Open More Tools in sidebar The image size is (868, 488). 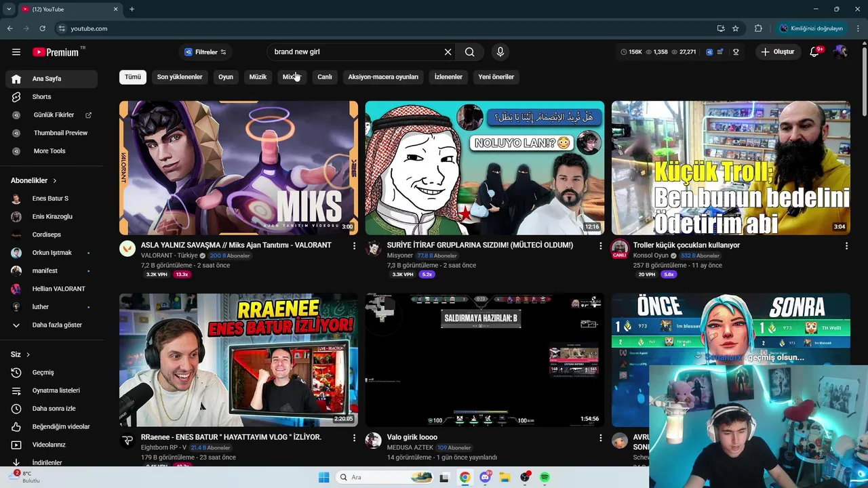(52, 151)
